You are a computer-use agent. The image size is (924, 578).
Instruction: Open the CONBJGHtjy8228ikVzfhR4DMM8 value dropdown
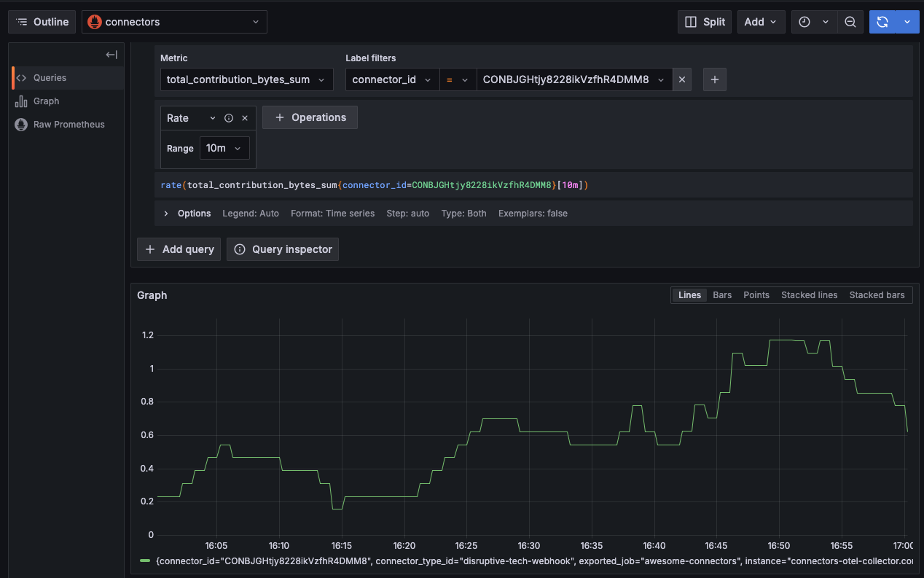coord(574,79)
